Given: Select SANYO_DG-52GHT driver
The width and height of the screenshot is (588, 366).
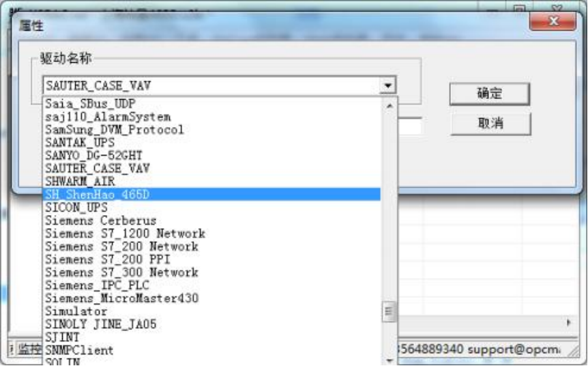Looking at the screenshot, I should [x=212, y=156].
